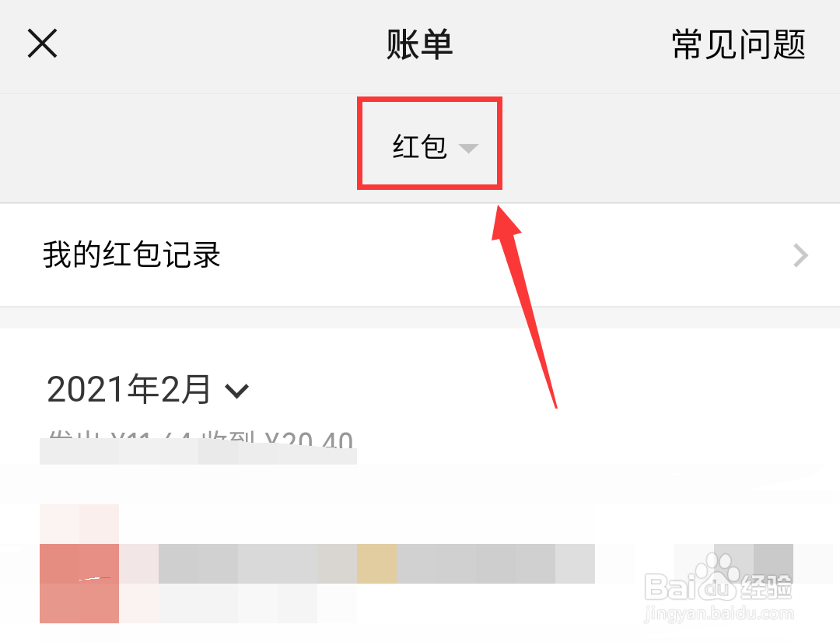840x642 pixels.
Task: Close the 账单 page with the X icon
Action: pos(42,44)
